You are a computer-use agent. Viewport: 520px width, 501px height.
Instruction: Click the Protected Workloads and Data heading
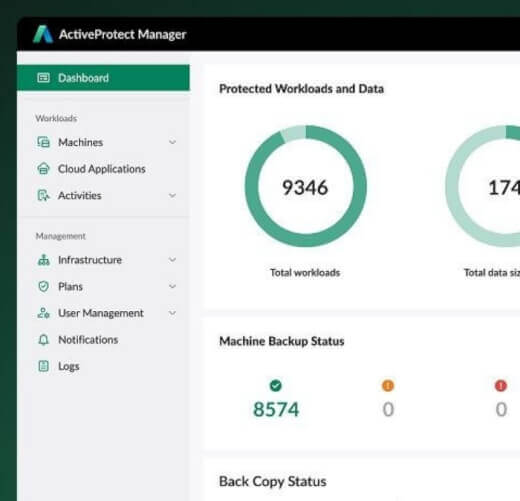pyautogui.click(x=301, y=89)
